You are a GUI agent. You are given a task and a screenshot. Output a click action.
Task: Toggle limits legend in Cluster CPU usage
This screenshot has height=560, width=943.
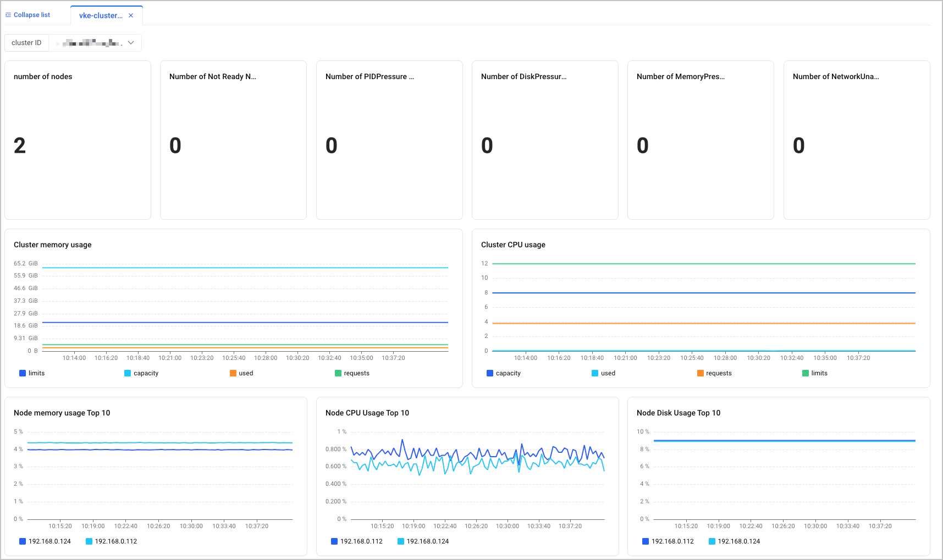click(x=815, y=373)
